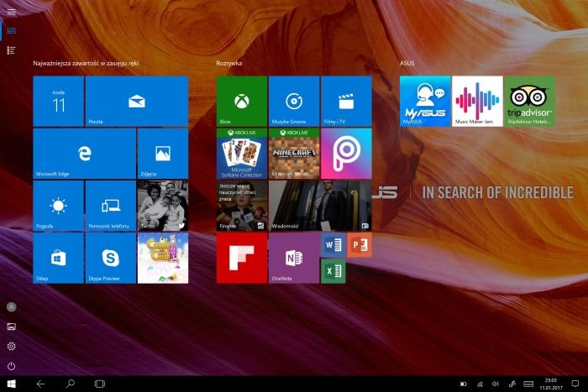Launch Skype Preview tile

tap(111, 259)
